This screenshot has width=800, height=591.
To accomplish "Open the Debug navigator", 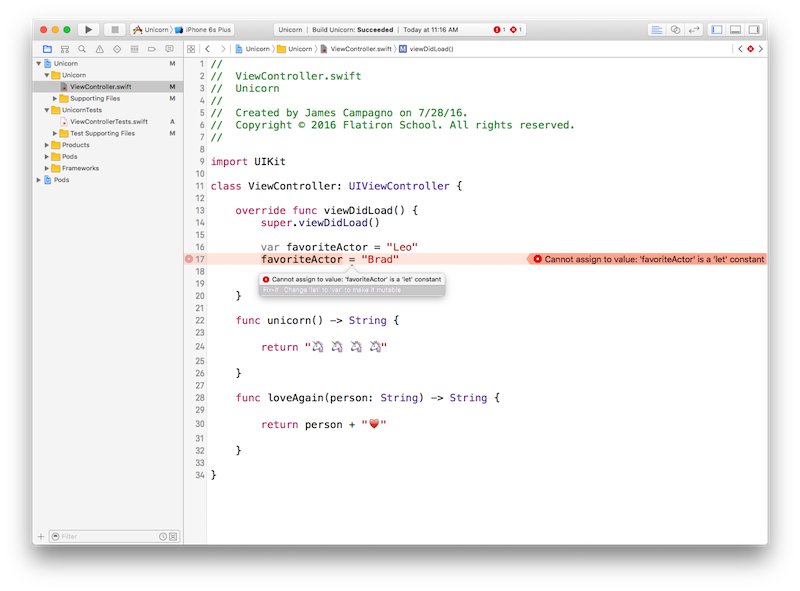I will tap(134, 49).
